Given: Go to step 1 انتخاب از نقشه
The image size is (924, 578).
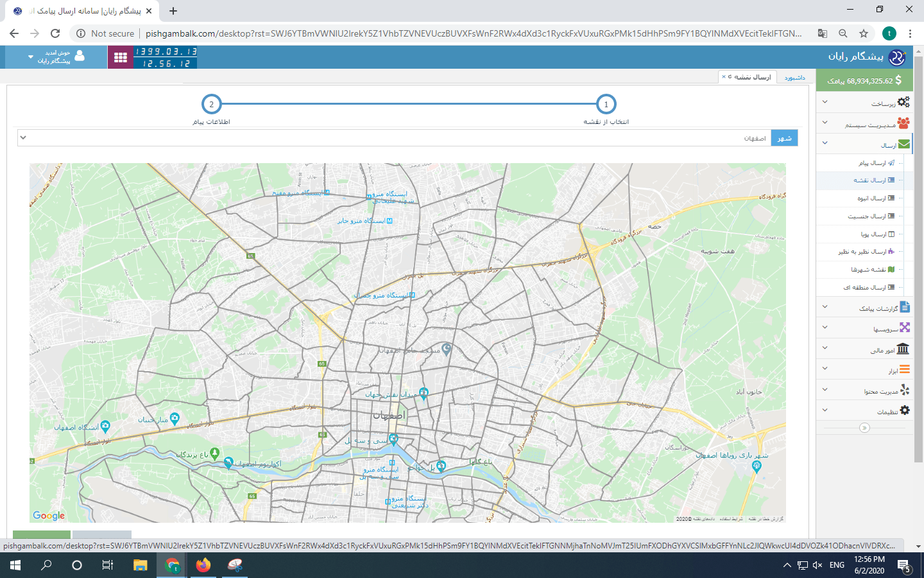Looking at the screenshot, I should [606, 104].
